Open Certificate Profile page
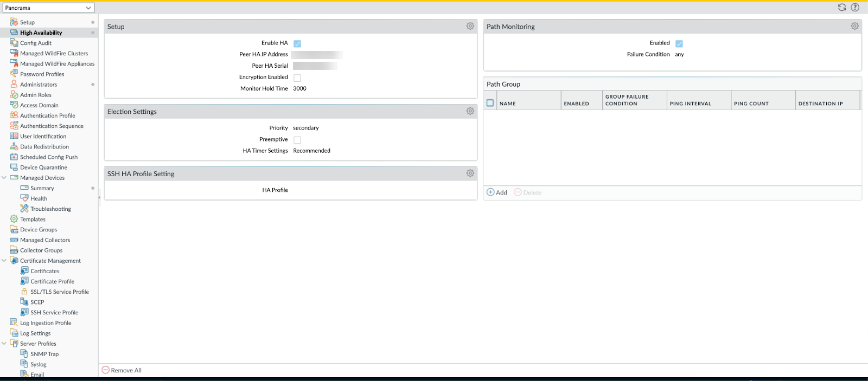Image resolution: width=868 pixels, height=381 pixels. [52, 281]
